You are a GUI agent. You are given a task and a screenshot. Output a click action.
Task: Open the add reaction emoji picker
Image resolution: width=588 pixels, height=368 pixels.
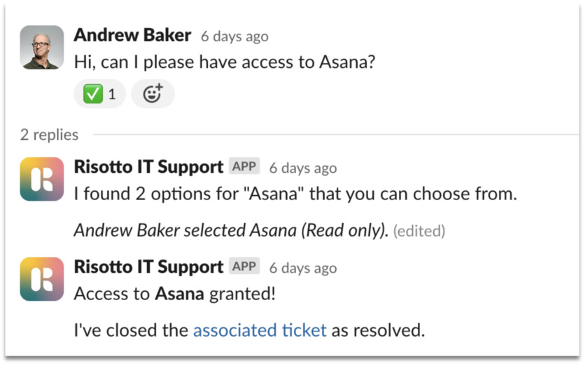coord(153,94)
